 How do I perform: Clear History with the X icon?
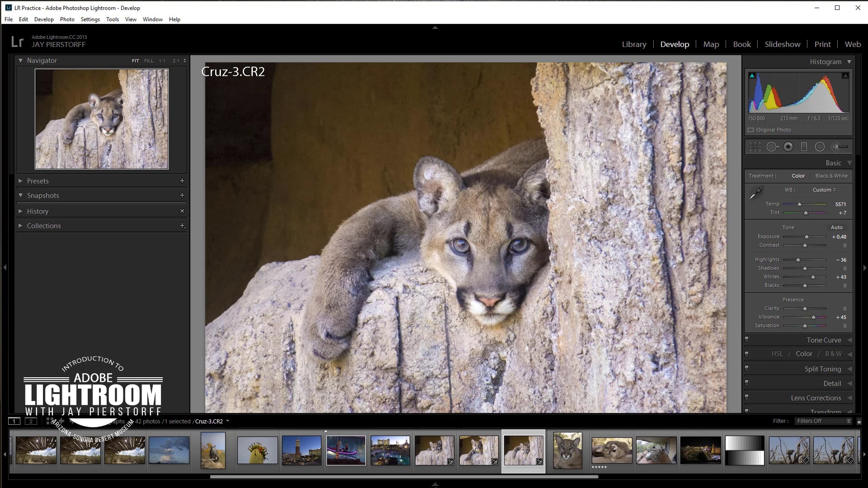click(182, 211)
